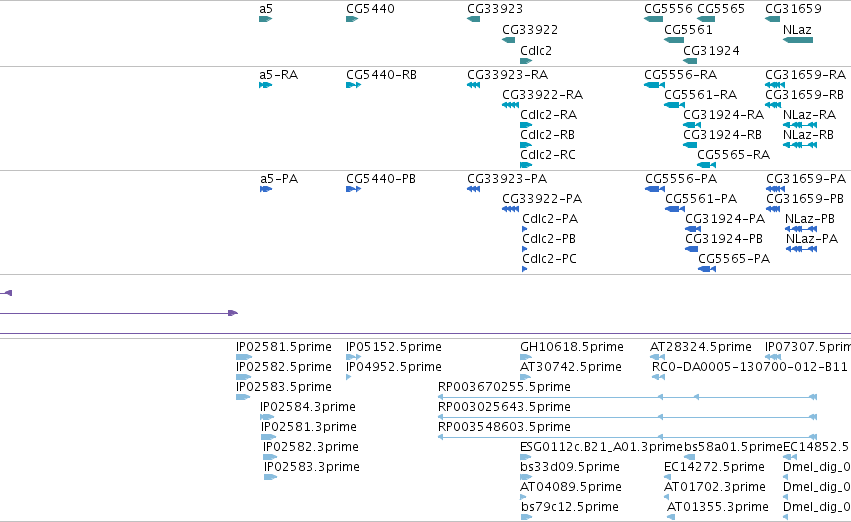This screenshot has height=522, width=851.
Task: Click the CG31924-PA label
Action: [x=725, y=219]
